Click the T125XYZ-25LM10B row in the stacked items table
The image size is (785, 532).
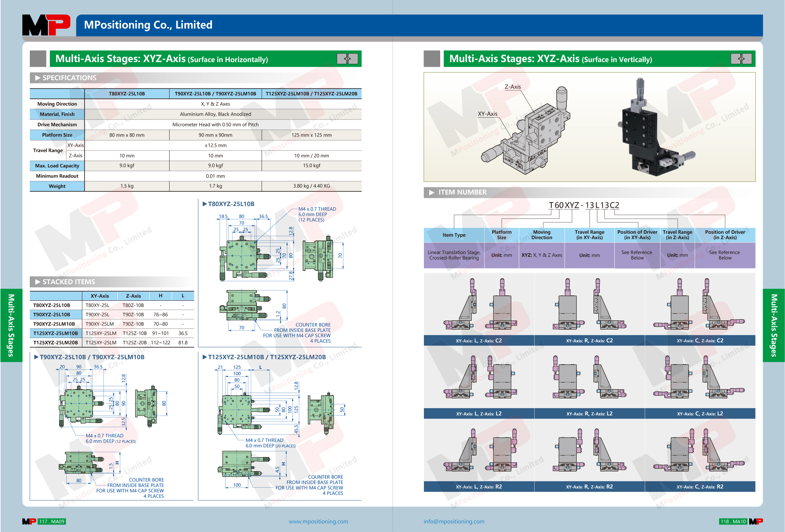(x=56, y=333)
